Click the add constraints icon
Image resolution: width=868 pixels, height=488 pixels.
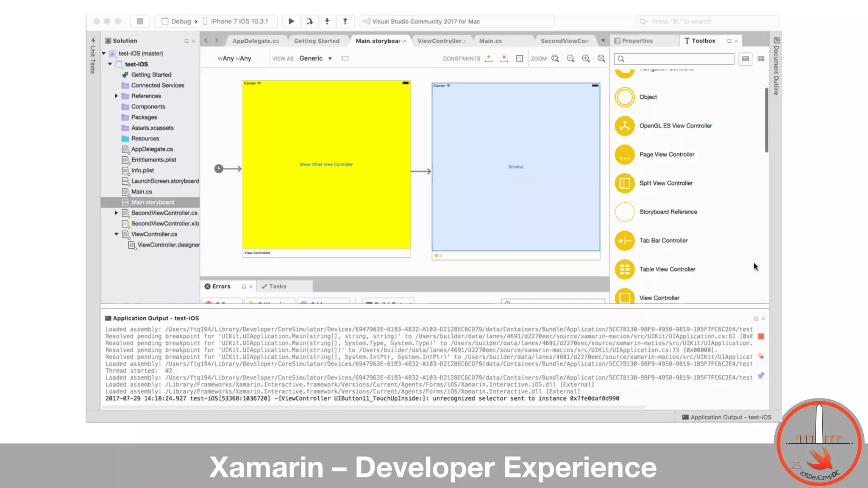click(x=489, y=58)
